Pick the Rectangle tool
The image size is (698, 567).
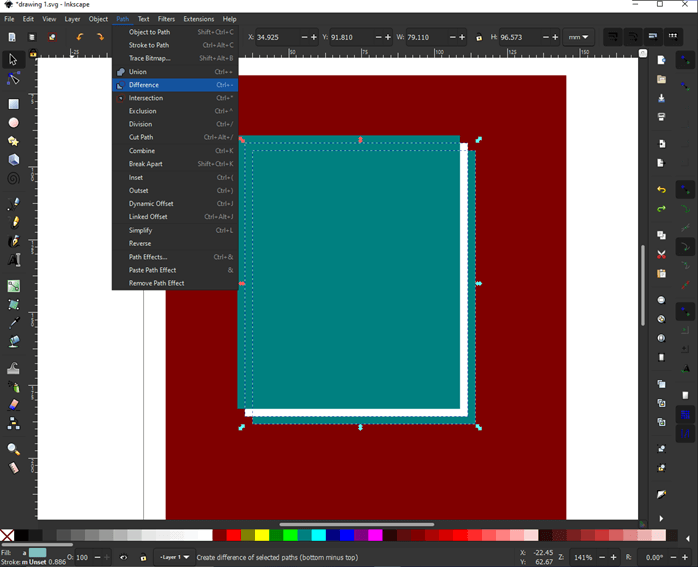click(13, 104)
